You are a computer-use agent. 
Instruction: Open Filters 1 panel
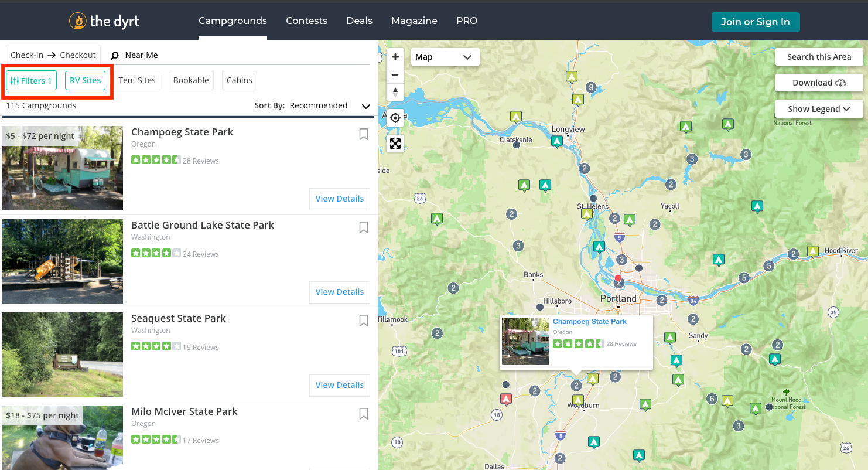click(x=31, y=80)
